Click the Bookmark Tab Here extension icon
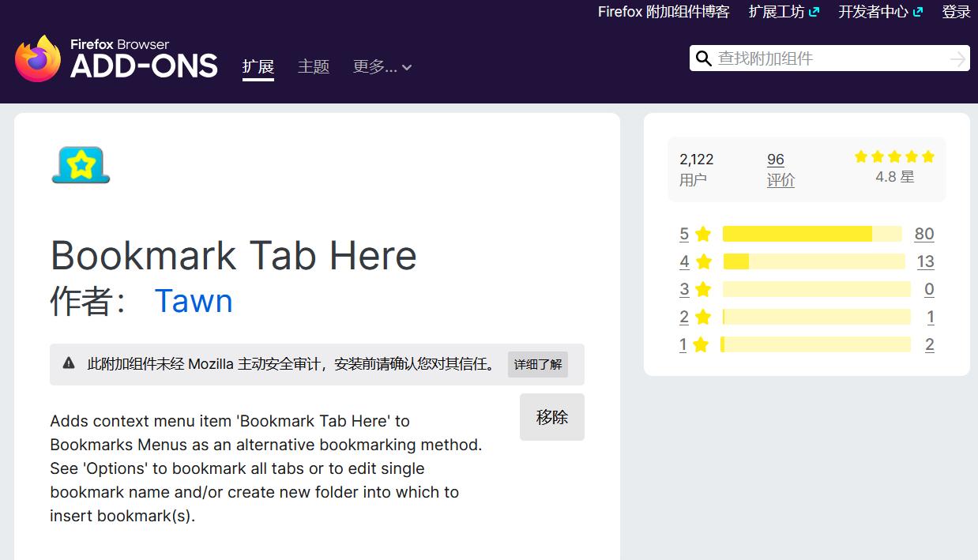Screen dimensions: 978x560 [x=81, y=165]
